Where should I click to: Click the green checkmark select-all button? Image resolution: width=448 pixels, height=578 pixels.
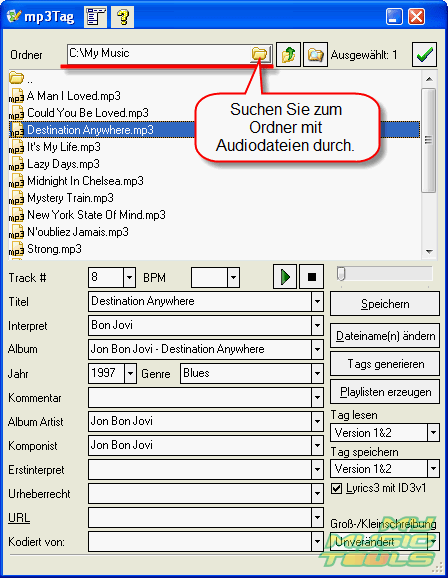click(424, 55)
